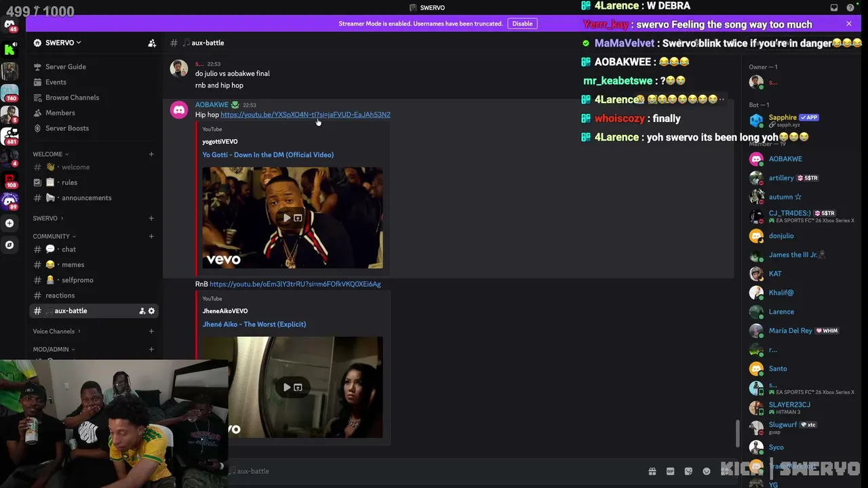This screenshot has width=868, height=488.
Task: Create channel in COMMUNITY category
Action: pyautogui.click(x=151, y=236)
